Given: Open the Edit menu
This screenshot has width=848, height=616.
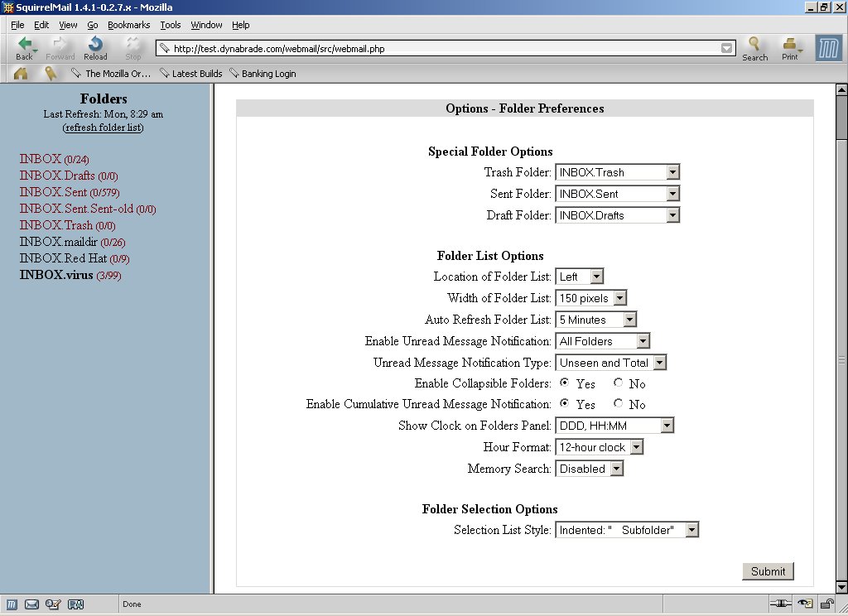Looking at the screenshot, I should coord(41,25).
